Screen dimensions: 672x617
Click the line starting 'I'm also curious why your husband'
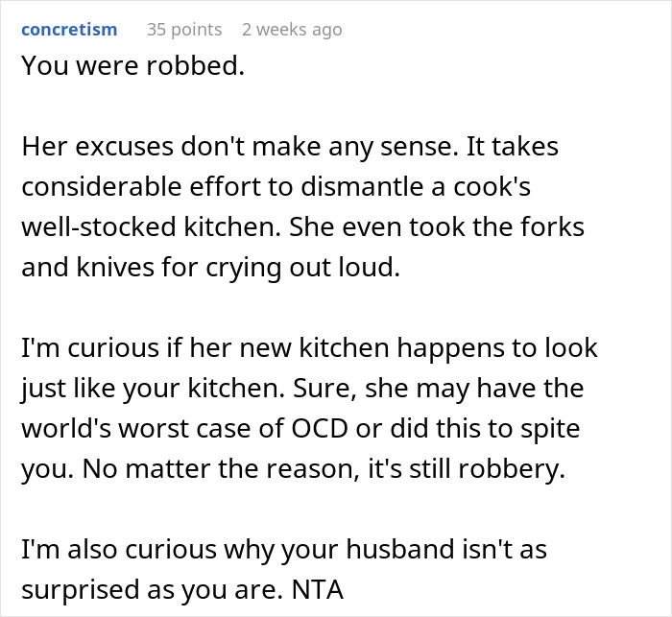pyautogui.click(x=284, y=549)
